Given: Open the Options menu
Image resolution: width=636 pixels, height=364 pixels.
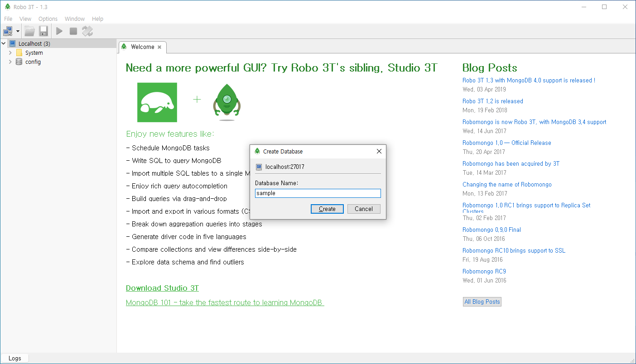Looking at the screenshot, I should (x=48, y=19).
